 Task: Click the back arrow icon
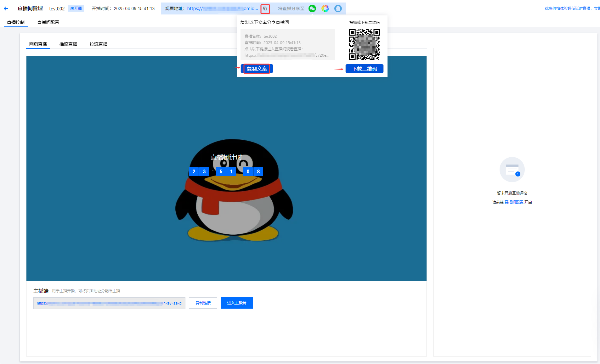6,8
